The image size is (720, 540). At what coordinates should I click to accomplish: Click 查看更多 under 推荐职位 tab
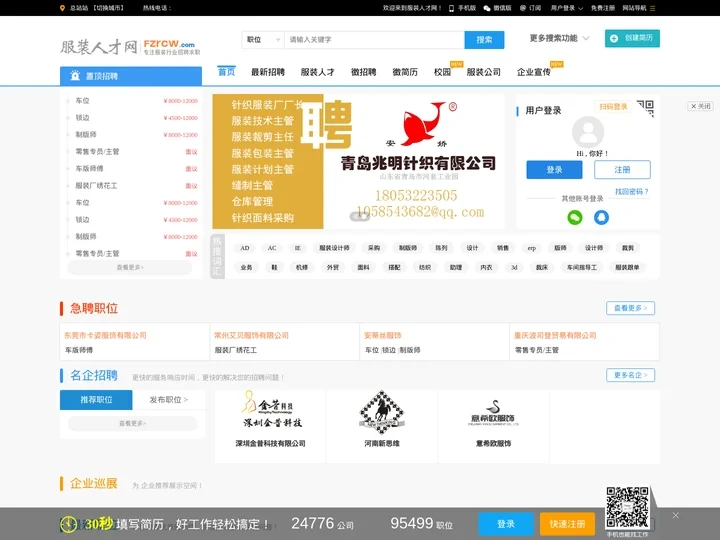click(x=132, y=423)
